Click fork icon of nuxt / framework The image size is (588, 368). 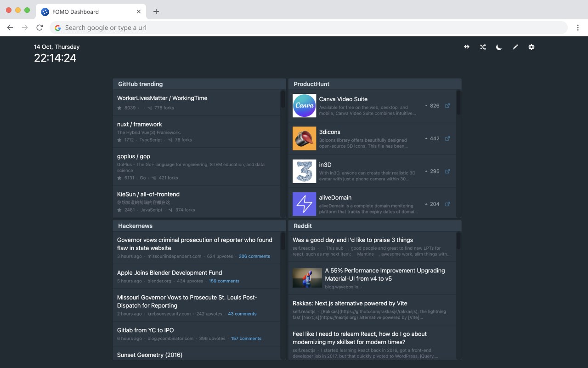tap(170, 140)
